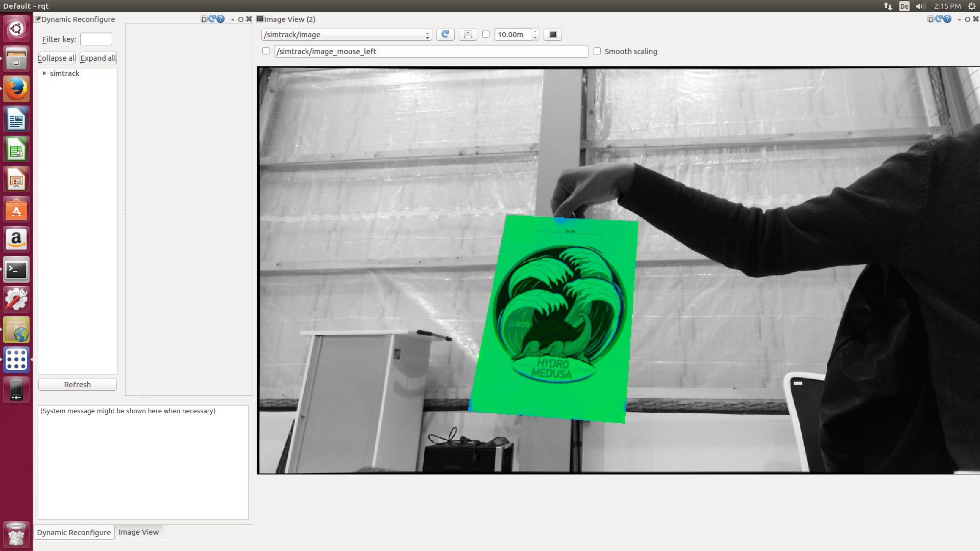This screenshot has width=980, height=551.
Task: Open help for the Dynamic Reconfigure panel
Action: tap(220, 19)
